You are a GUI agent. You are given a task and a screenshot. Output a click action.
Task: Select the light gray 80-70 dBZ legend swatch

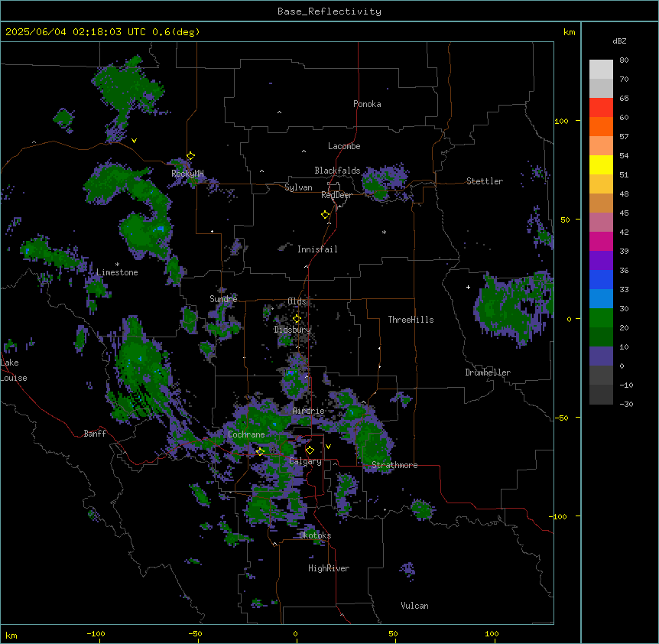pyautogui.click(x=601, y=70)
